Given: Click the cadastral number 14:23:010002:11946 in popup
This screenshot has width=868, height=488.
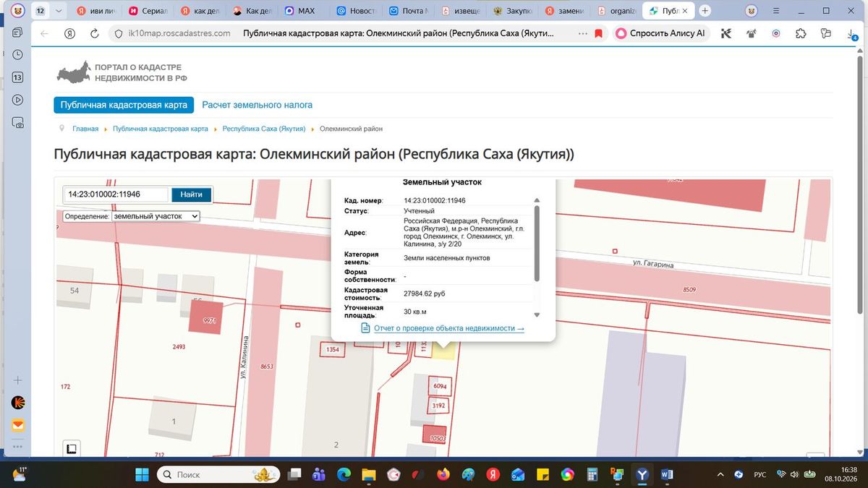Looking at the screenshot, I should coord(434,200).
